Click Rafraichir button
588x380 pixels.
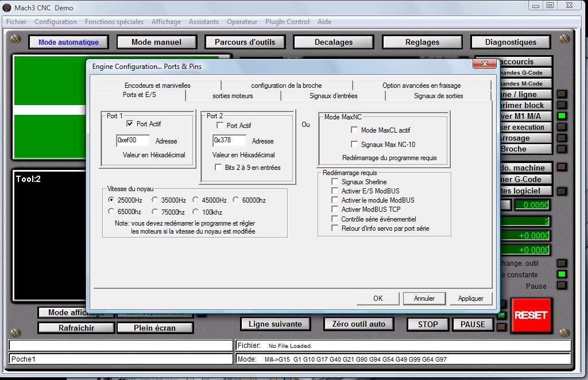pos(76,328)
